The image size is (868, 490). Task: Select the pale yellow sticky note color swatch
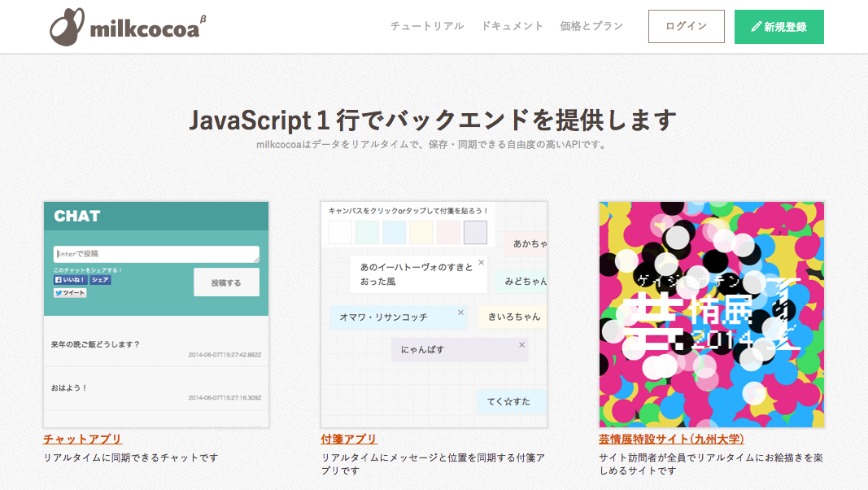421,232
